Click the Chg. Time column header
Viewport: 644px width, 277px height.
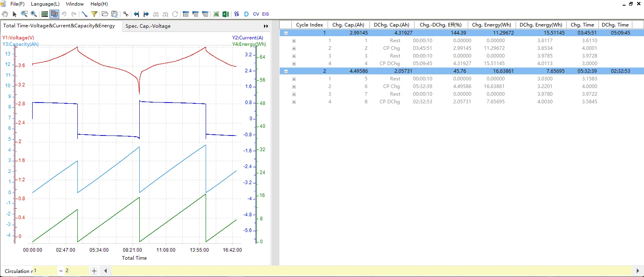pyautogui.click(x=582, y=25)
